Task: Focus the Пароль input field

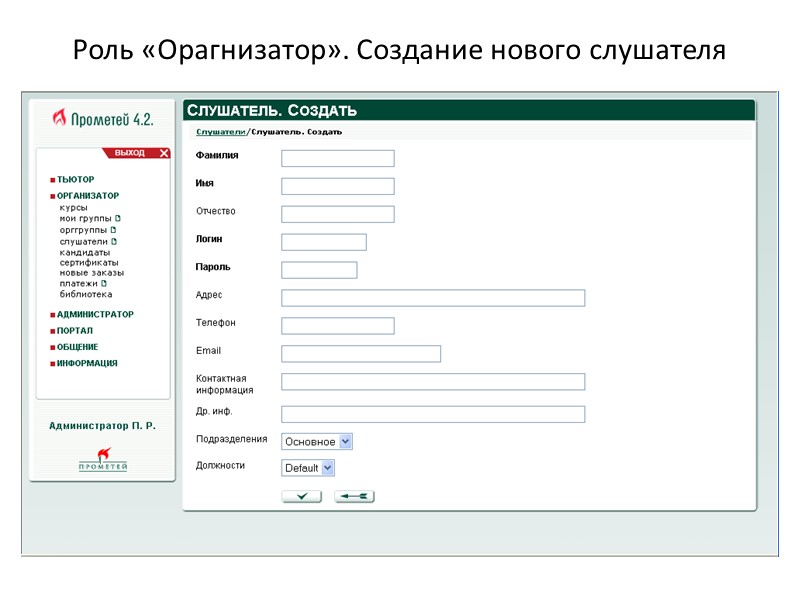Action: click(x=319, y=270)
